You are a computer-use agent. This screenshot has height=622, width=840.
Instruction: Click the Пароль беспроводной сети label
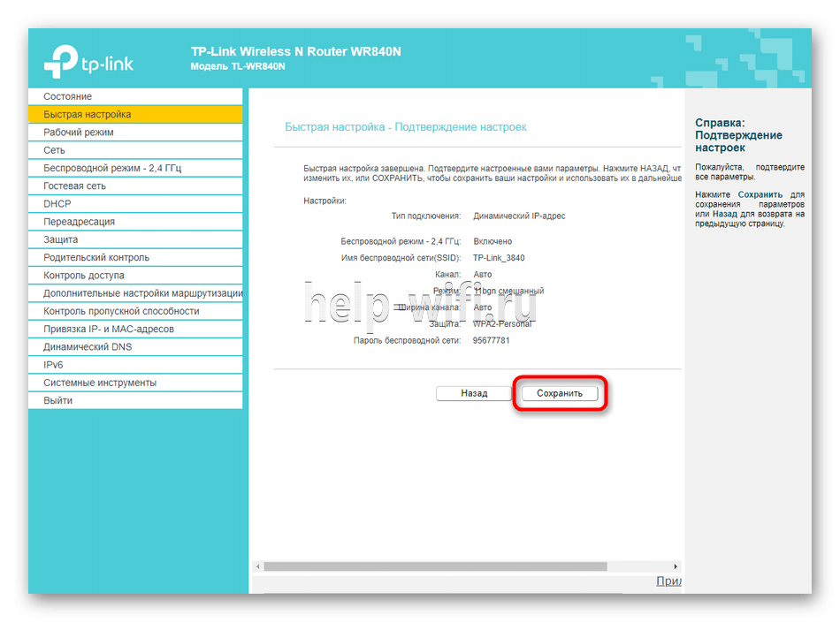[407, 340]
